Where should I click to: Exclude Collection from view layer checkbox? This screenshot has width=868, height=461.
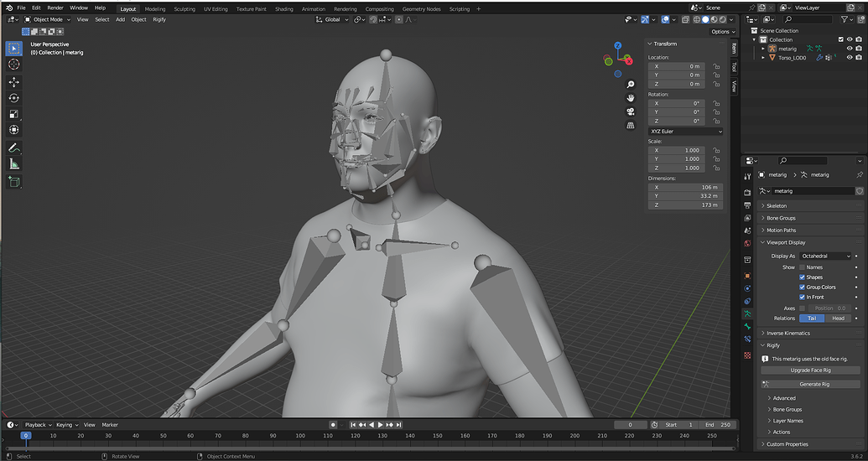[841, 40]
